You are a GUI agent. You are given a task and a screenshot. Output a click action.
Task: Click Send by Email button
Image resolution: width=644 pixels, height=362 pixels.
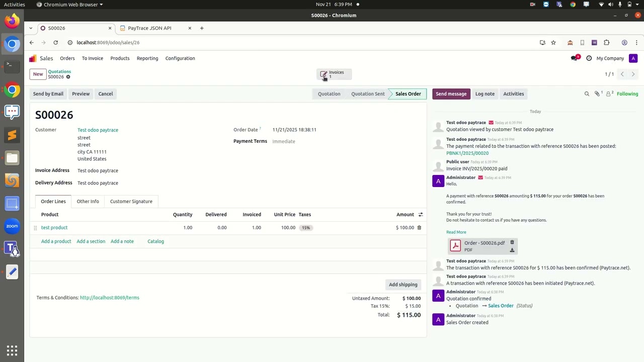coord(48,94)
